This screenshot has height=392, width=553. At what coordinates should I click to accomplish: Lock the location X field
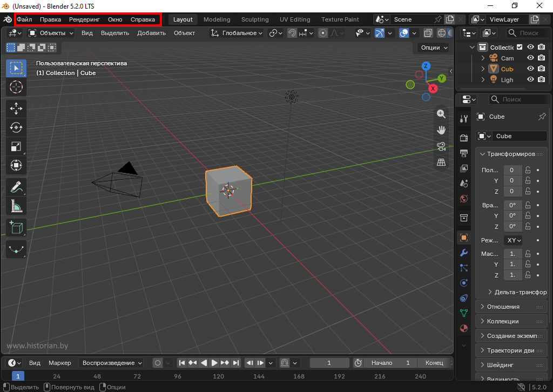coord(528,170)
